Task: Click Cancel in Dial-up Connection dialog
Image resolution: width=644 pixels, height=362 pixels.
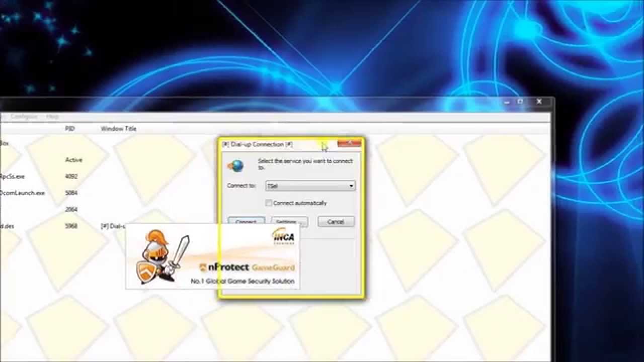Action: point(336,222)
